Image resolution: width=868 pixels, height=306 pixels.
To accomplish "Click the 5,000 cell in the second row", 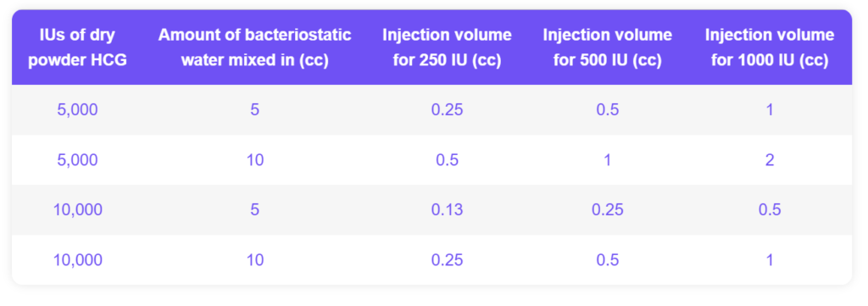I will (x=77, y=160).
